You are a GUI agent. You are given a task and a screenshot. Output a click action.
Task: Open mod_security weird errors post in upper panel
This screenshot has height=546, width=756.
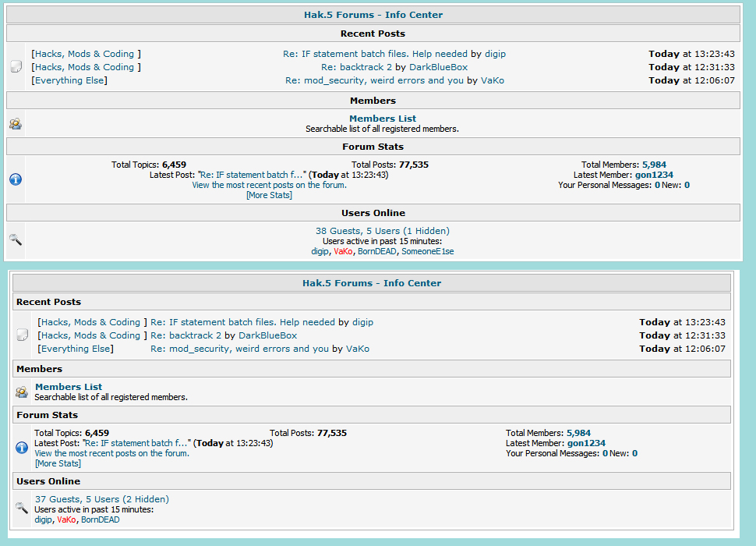click(374, 80)
